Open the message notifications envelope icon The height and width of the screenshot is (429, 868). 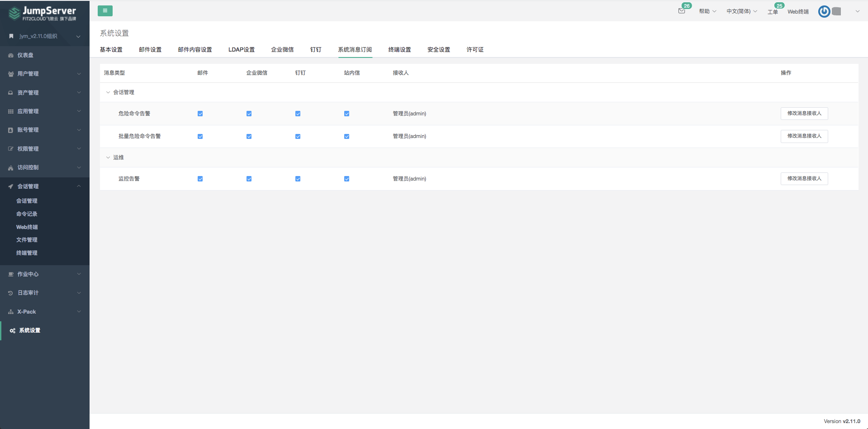coord(682,11)
